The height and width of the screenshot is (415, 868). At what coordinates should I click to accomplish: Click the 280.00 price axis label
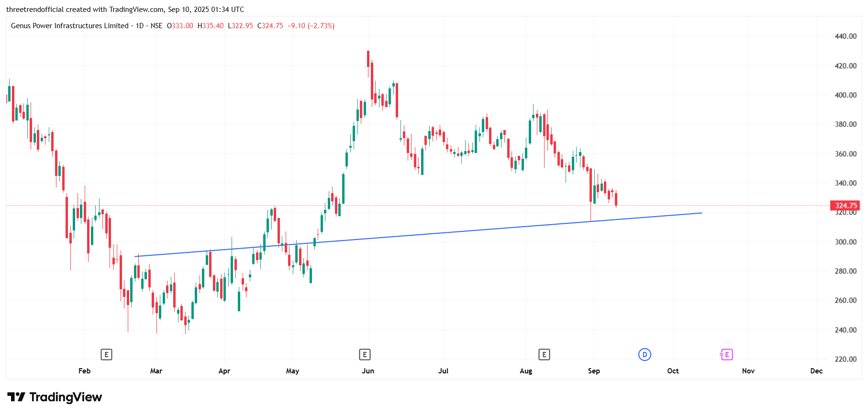846,271
